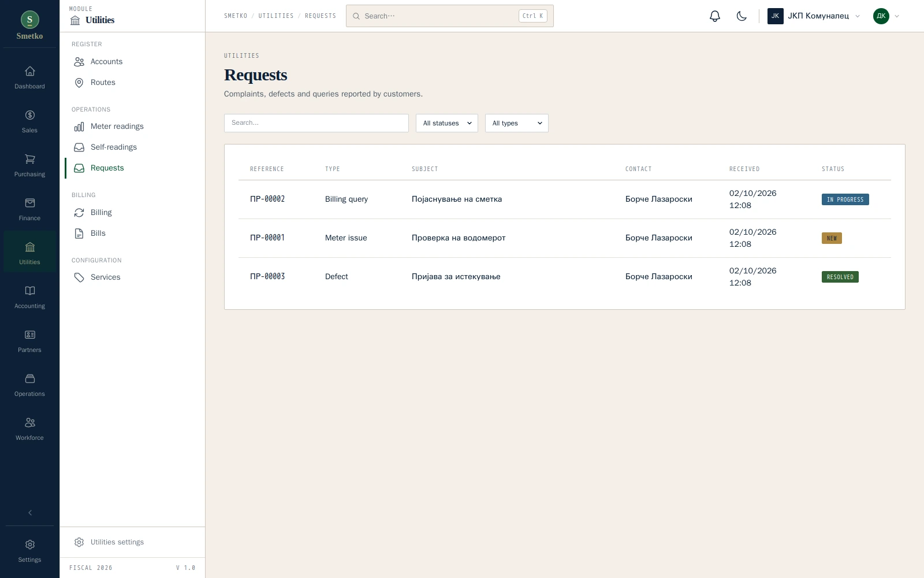Open the Dashboard home icon
Image resolution: width=924 pixels, height=578 pixels.
coord(29,71)
